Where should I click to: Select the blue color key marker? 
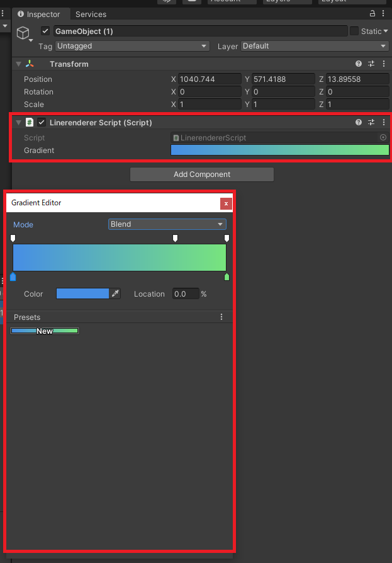point(13,276)
